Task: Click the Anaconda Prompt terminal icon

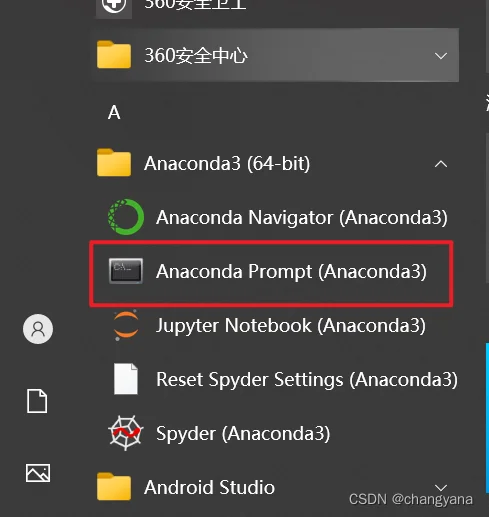Action: (x=126, y=271)
